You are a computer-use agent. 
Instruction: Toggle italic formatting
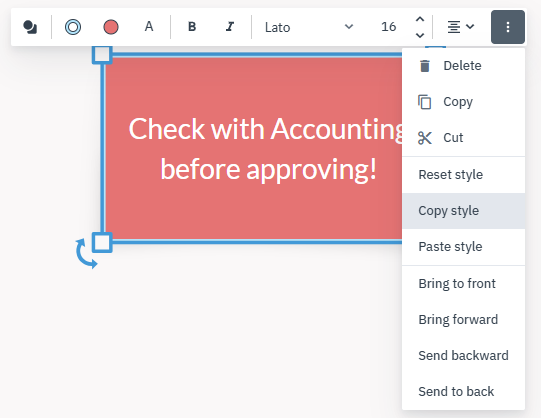pos(230,27)
